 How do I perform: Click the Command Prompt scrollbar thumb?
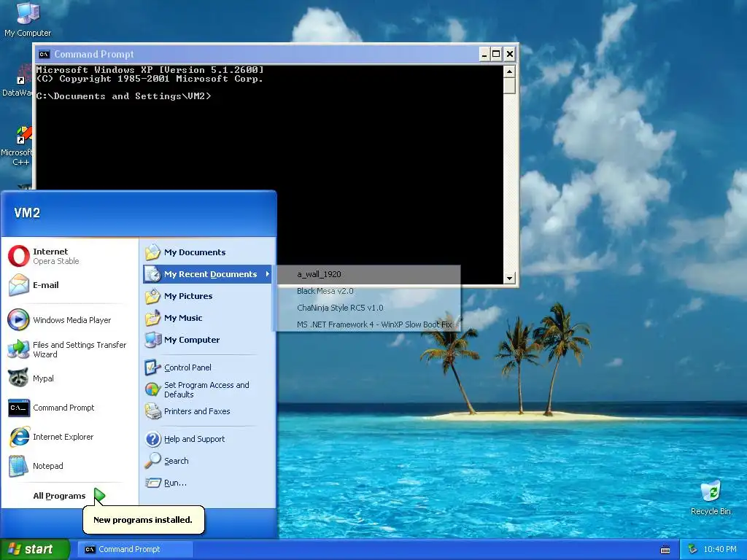pos(509,86)
